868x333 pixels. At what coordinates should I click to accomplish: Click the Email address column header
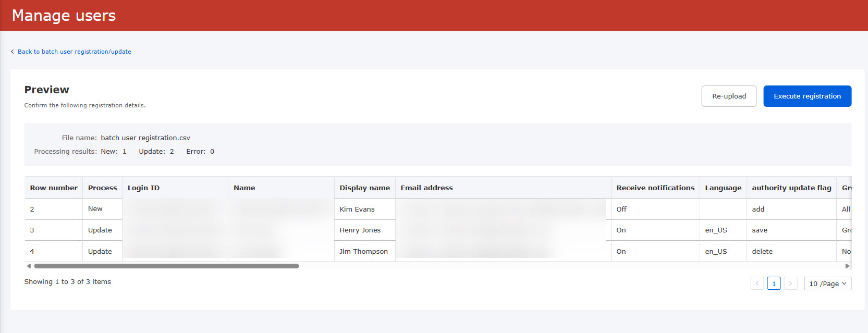pos(426,188)
